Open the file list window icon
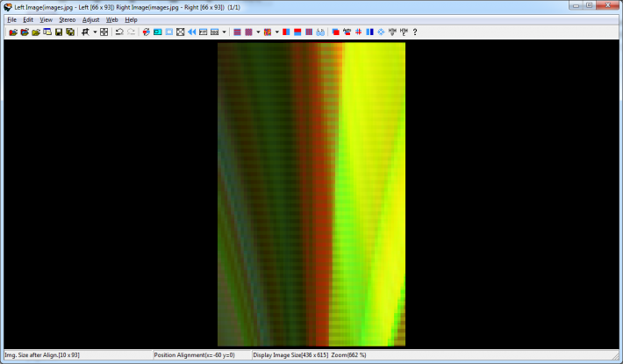 point(47,32)
